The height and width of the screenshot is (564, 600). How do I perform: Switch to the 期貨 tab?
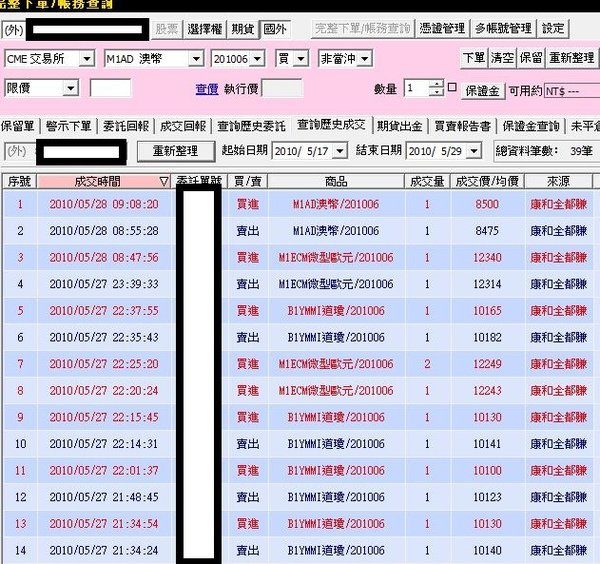pyautogui.click(x=243, y=29)
